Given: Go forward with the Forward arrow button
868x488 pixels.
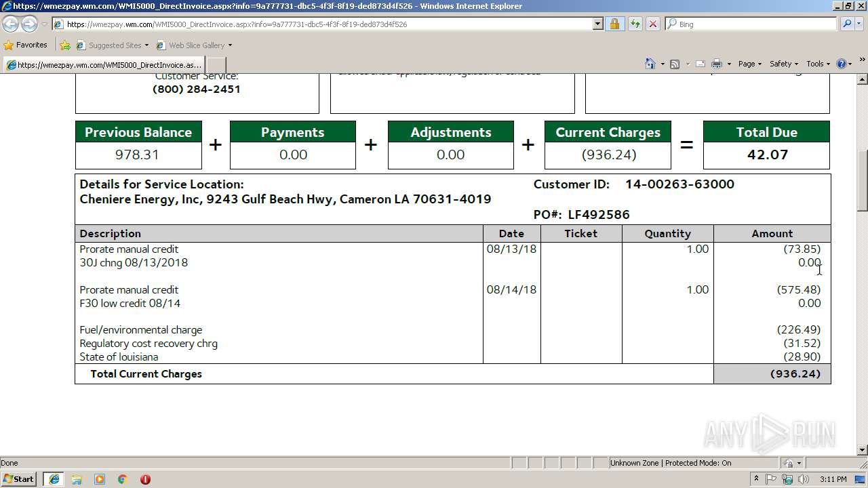Looking at the screenshot, I should click(x=28, y=24).
